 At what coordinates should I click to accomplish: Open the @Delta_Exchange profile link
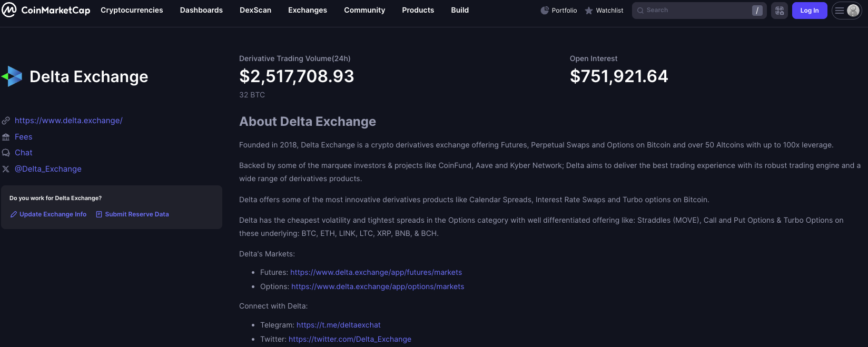pyautogui.click(x=48, y=169)
